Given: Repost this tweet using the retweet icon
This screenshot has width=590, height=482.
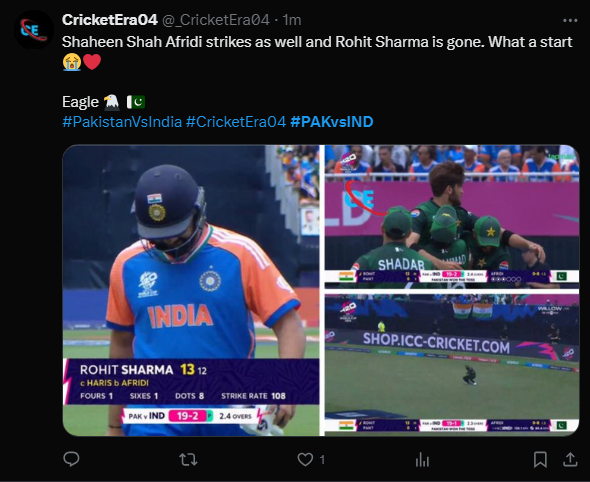Looking at the screenshot, I should 188,459.
